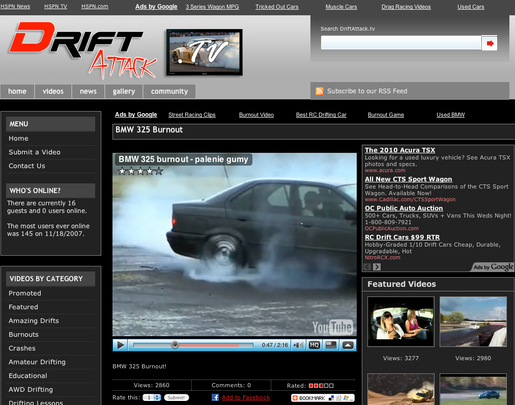Open the Amateur Drifting category
This screenshot has width=515, height=405.
[x=37, y=362]
